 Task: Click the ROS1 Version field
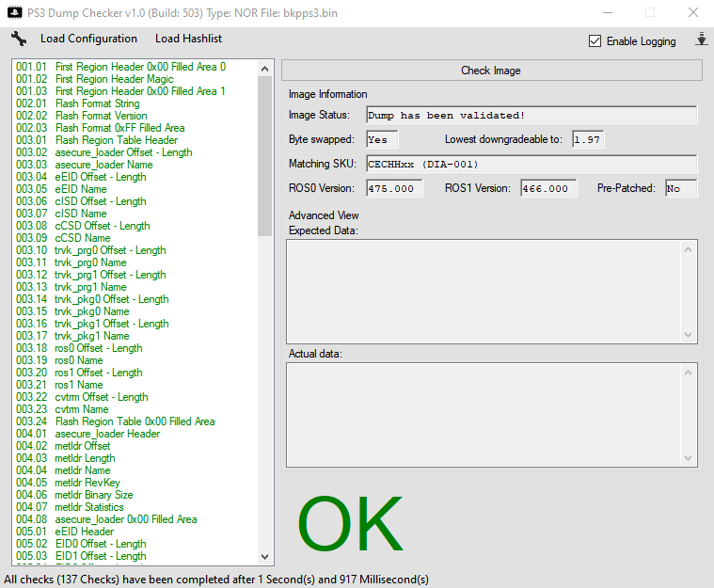tap(548, 188)
